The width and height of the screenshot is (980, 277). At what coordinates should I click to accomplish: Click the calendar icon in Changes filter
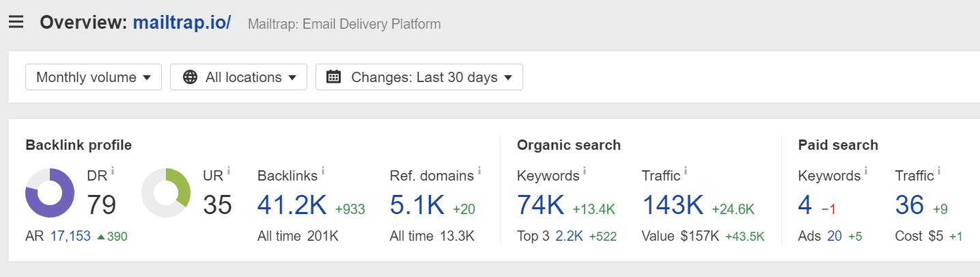[334, 77]
